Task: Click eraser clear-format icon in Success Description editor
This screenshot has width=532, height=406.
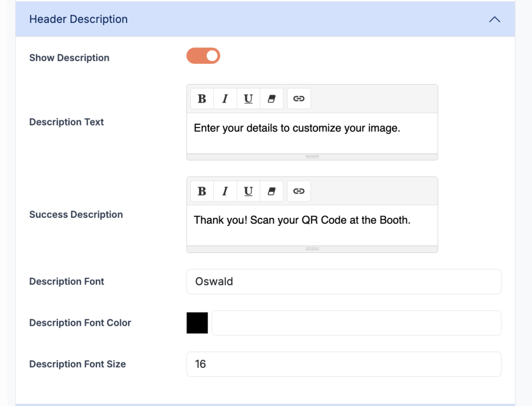Action: click(x=271, y=191)
